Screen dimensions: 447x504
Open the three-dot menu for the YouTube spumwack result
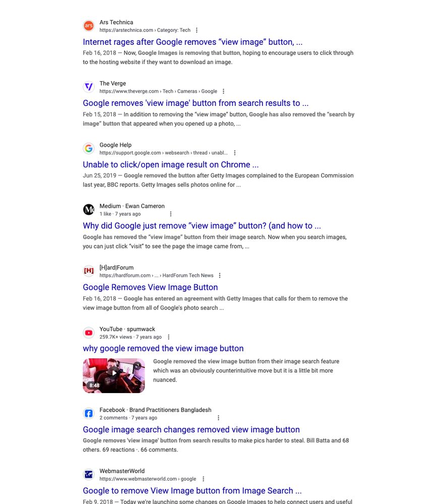tap(169, 337)
